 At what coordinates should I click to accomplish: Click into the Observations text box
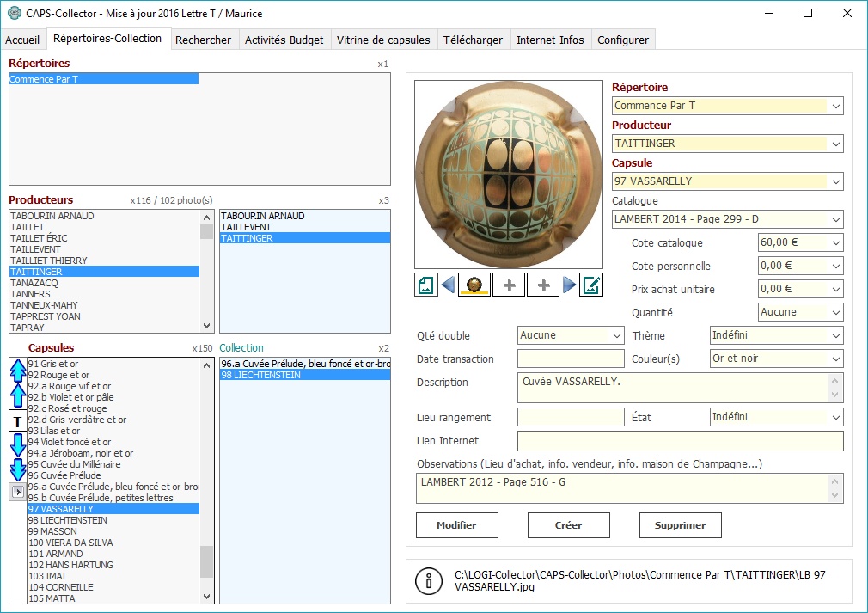tap(629, 488)
